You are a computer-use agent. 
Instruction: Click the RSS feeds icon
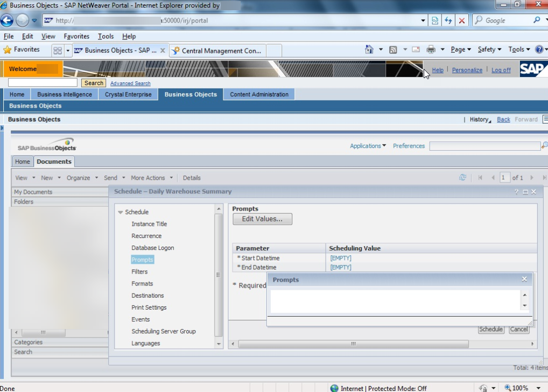(393, 50)
